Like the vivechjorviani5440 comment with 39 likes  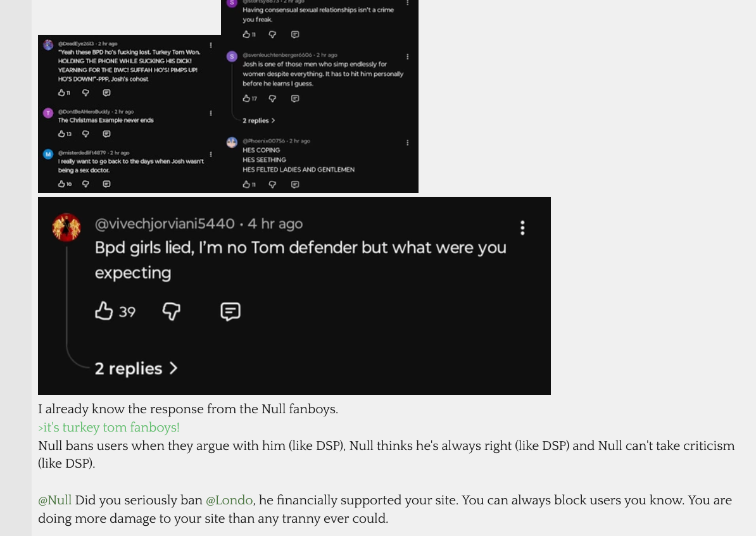(104, 311)
